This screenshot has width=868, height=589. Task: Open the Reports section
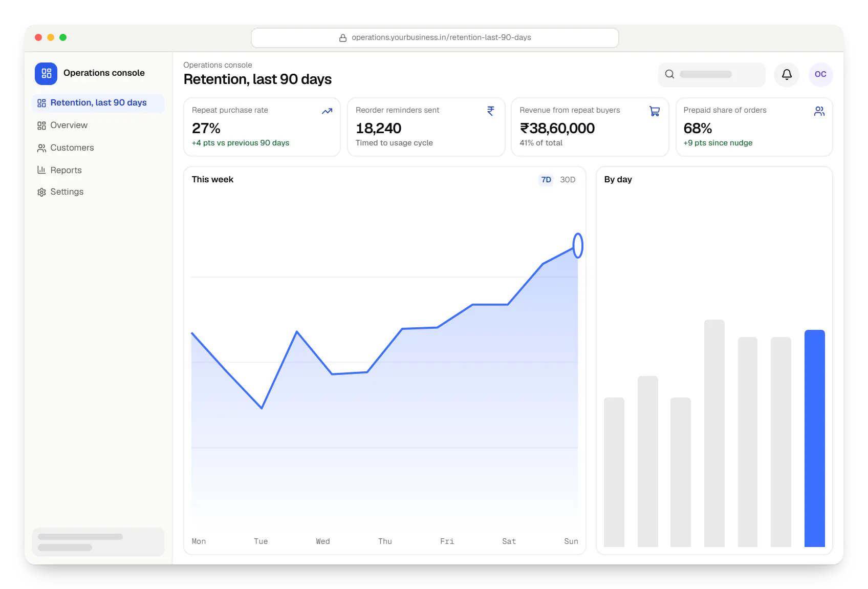pyautogui.click(x=98, y=170)
